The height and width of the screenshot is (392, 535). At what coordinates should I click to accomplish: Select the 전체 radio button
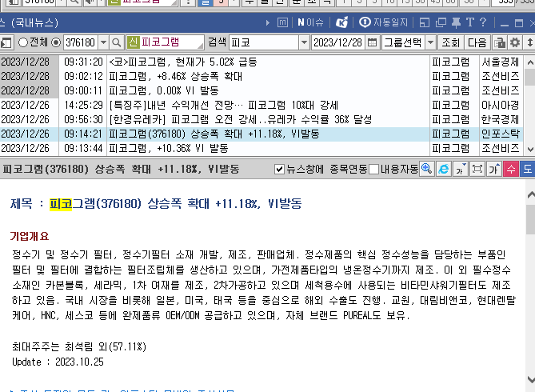23,42
